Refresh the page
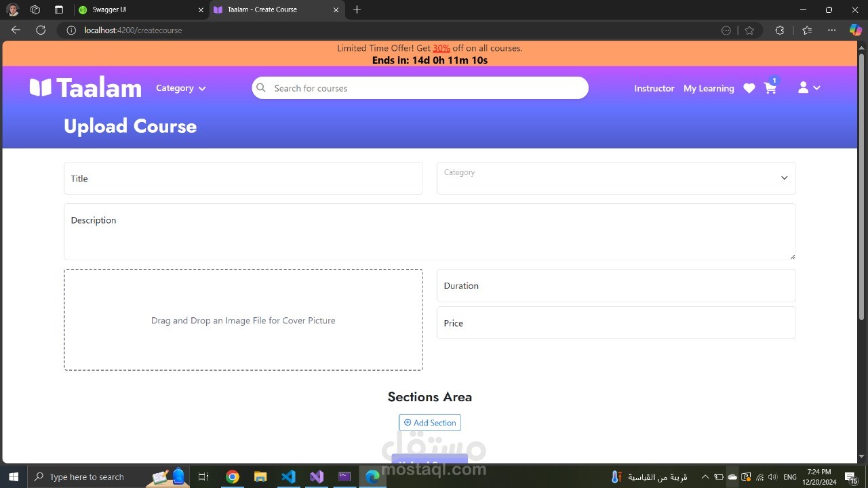 pos(41,30)
